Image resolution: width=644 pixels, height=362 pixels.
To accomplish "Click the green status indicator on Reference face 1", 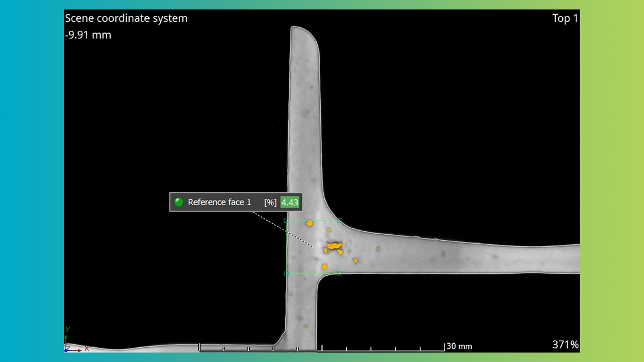I will (x=178, y=202).
